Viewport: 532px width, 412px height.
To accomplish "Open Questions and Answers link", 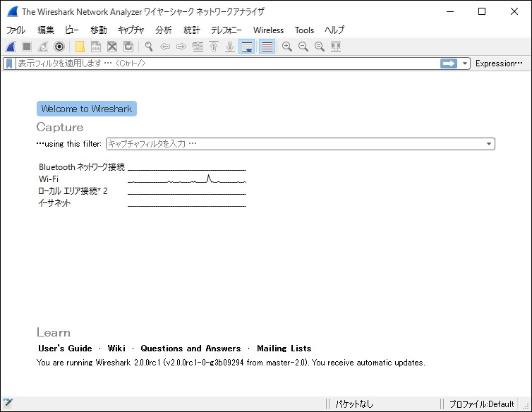I will coord(191,349).
